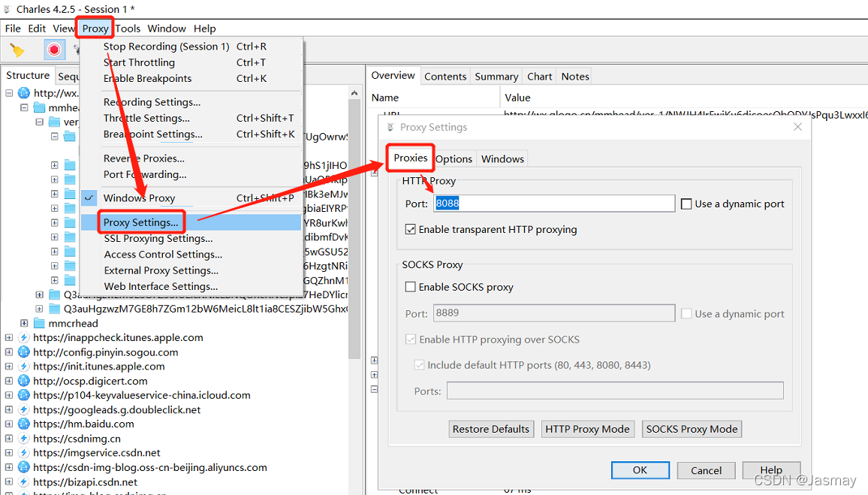This screenshot has width=868, height=495.
Task: Click globe icon of csdn-img-blog aliyuncs host
Action: point(24,466)
